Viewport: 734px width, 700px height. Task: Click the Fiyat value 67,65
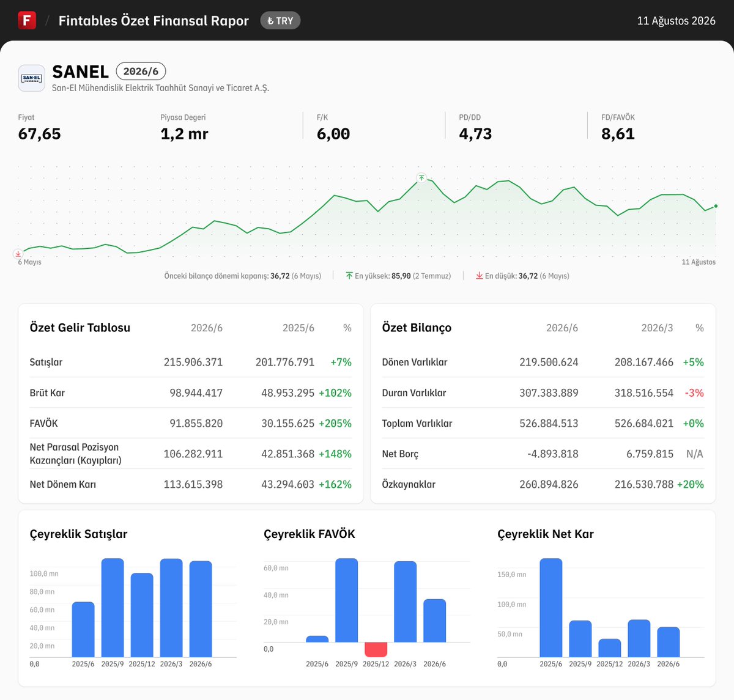click(x=40, y=134)
